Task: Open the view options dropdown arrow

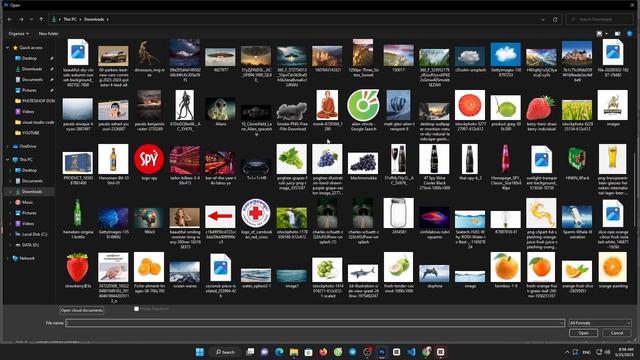Action: 607,33
